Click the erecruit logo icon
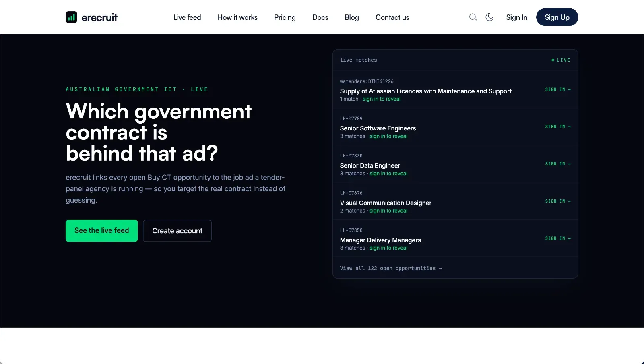The image size is (644, 364). (71, 17)
